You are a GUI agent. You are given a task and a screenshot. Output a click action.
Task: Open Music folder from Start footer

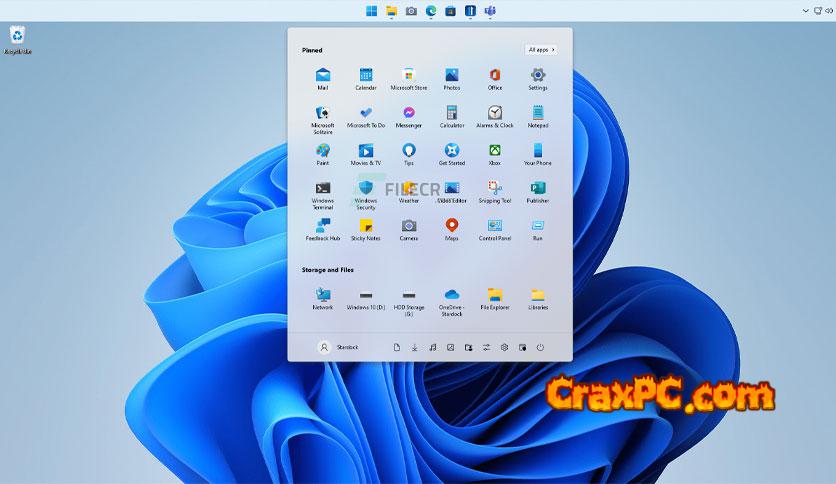pyautogui.click(x=432, y=347)
